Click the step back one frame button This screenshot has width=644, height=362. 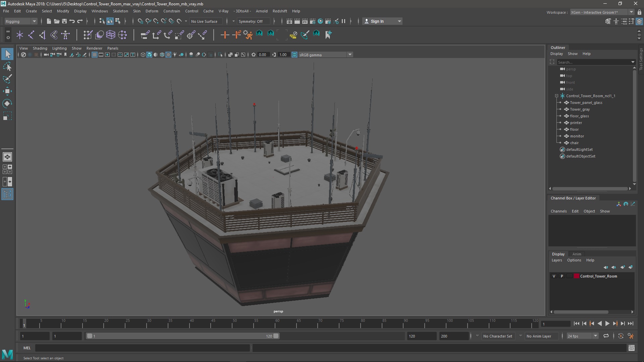[x=584, y=323]
